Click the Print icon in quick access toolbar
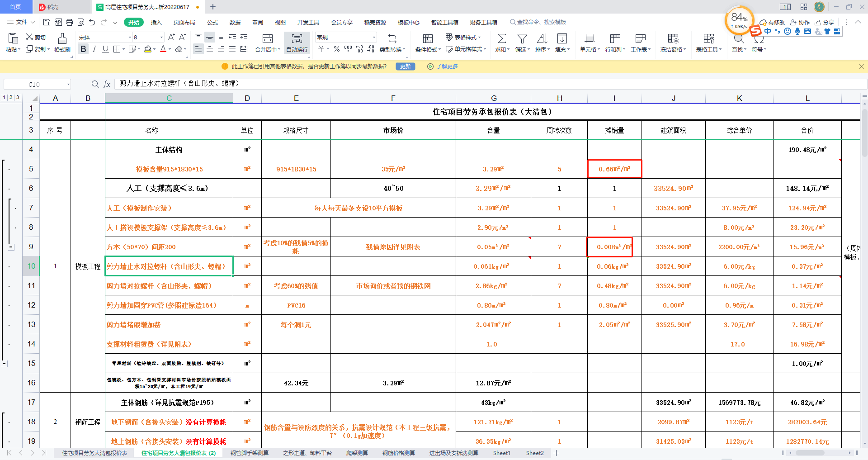The height and width of the screenshot is (460, 868). 69,22
